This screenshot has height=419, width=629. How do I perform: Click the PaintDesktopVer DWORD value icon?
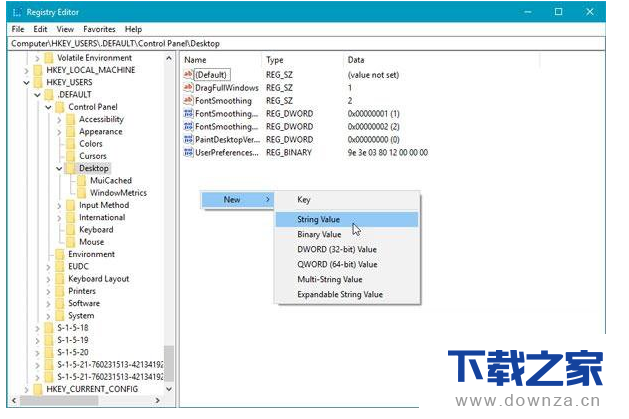pyautogui.click(x=188, y=140)
